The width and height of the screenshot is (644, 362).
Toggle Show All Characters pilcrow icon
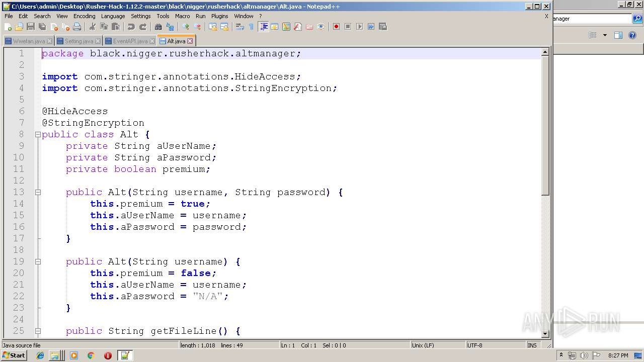(x=252, y=27)
